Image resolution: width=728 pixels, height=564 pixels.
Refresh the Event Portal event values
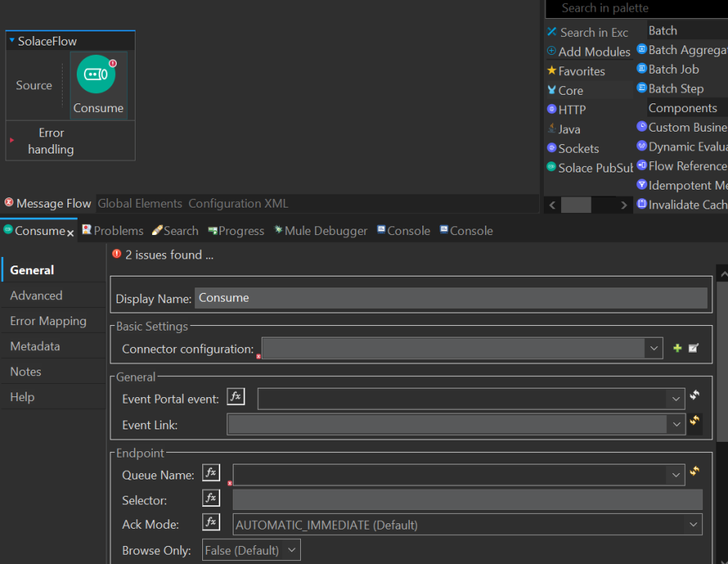tap(694, 395)
